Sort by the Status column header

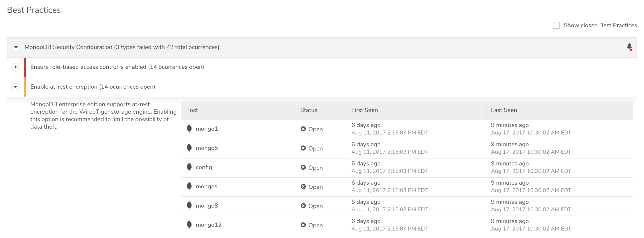click(308, 110)
